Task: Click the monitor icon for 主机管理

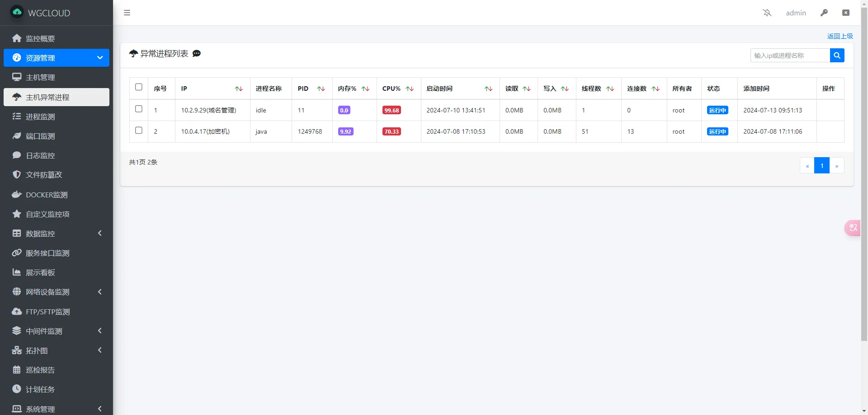Action: point(17,77)
